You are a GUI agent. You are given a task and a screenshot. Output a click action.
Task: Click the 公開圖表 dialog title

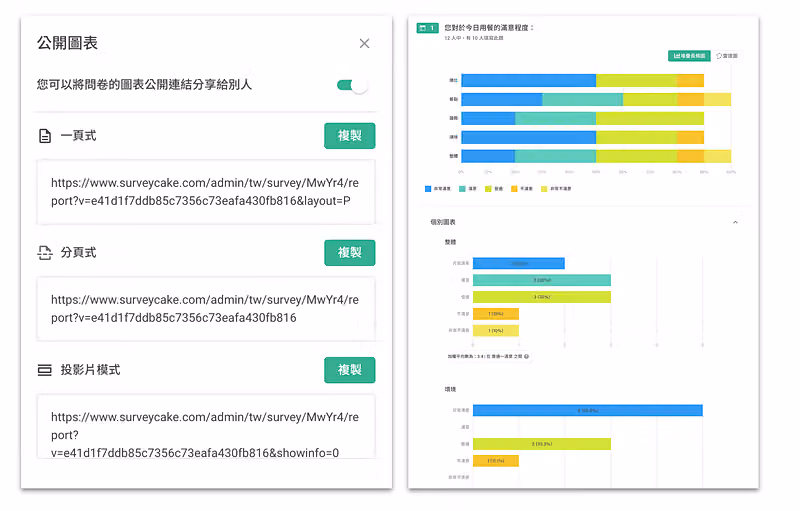pos(67,43)
